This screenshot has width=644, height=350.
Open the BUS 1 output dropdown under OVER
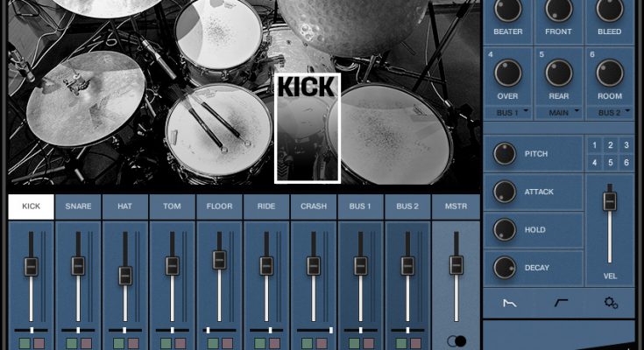pyautogui.click(x=508, y=113)
